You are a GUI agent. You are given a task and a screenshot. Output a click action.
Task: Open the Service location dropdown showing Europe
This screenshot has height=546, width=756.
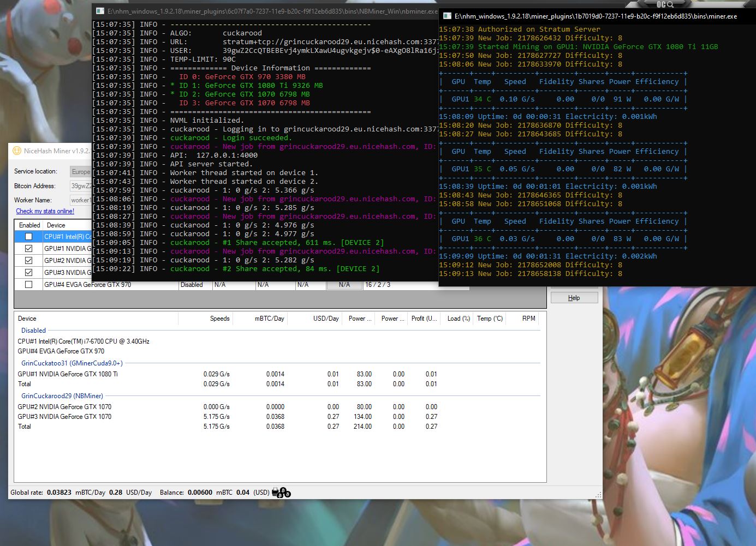(x=81, y=171)
